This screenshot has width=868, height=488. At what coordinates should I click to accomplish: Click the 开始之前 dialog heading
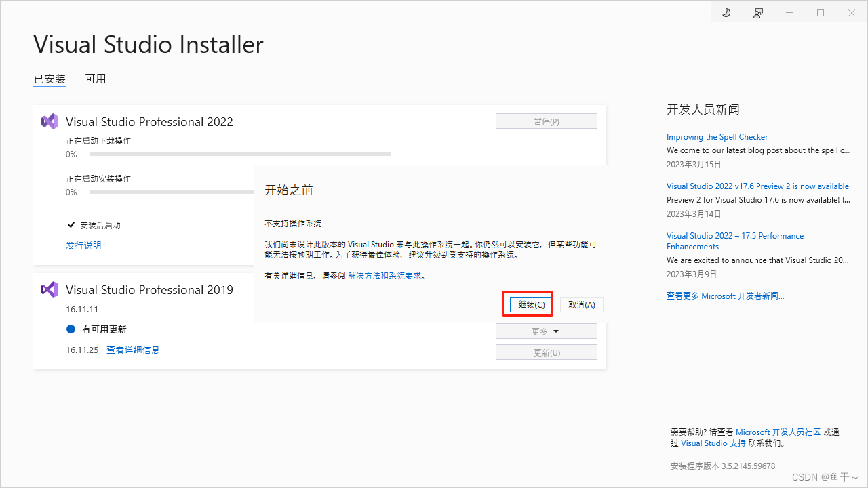coord(289,190)
